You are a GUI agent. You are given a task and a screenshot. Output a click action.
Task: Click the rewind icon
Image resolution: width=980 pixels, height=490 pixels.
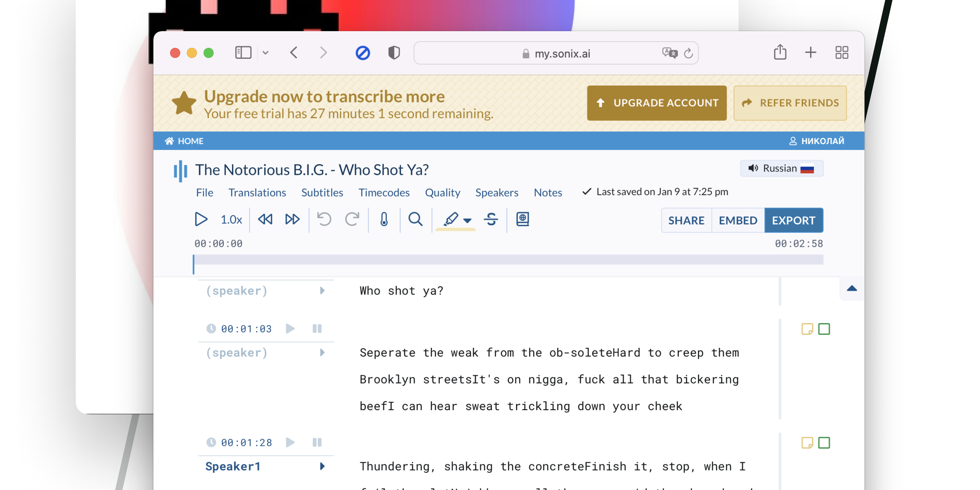[x=265, y=220]
